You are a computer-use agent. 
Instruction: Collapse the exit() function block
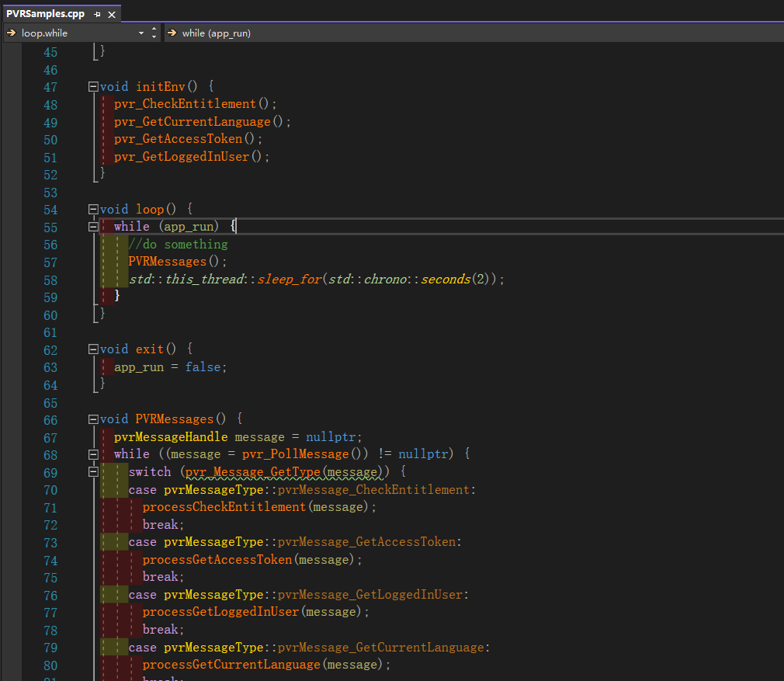click(x=93, y=349)
